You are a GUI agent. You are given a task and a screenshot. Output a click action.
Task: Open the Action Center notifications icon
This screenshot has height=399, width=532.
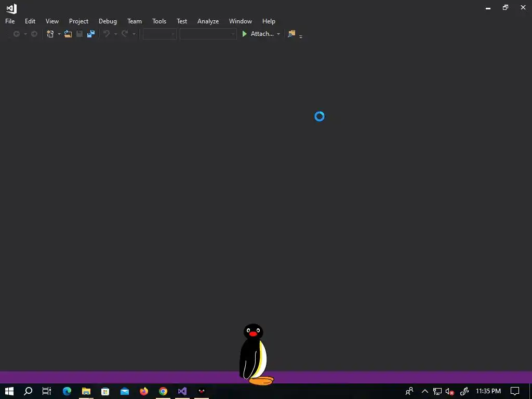click(x=515, y=391)
